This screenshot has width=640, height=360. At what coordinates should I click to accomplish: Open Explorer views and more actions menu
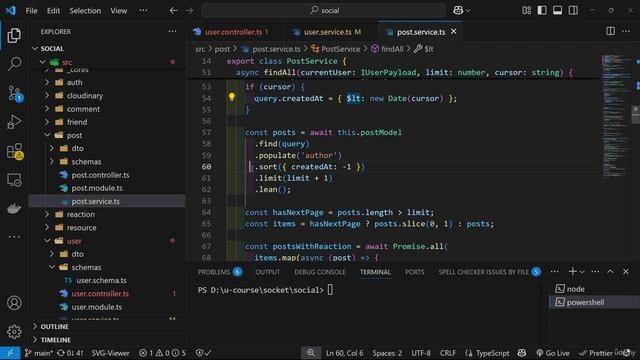(x=172, y=31)
